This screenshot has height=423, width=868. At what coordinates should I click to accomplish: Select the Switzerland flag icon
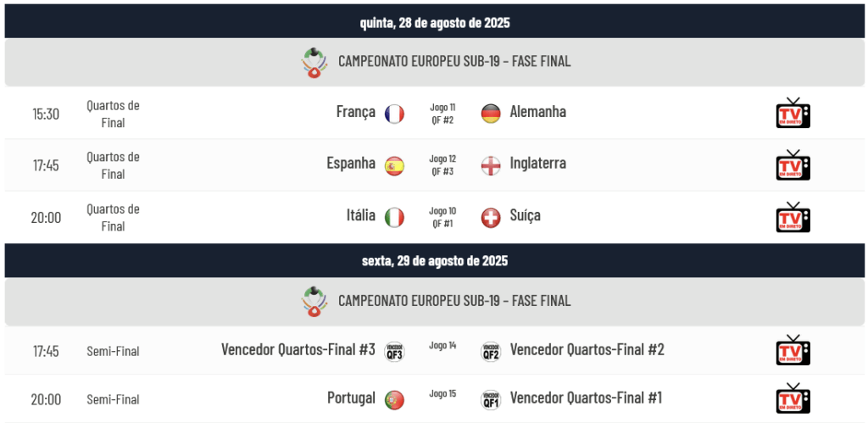(491, 217)
